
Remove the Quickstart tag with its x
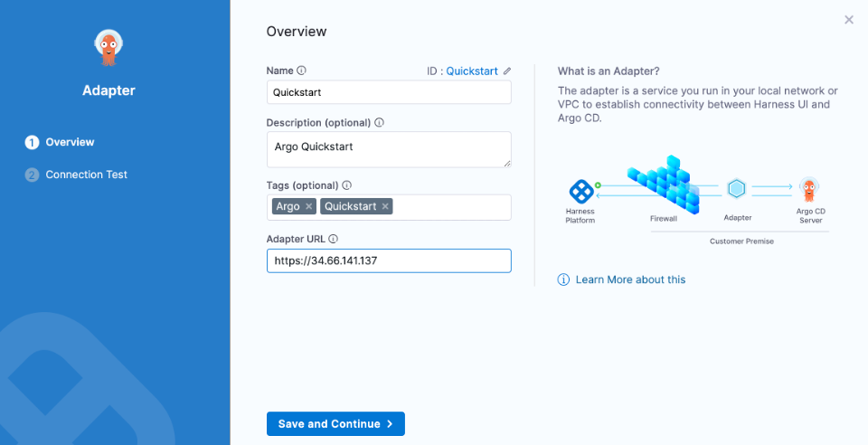(385, 206)
